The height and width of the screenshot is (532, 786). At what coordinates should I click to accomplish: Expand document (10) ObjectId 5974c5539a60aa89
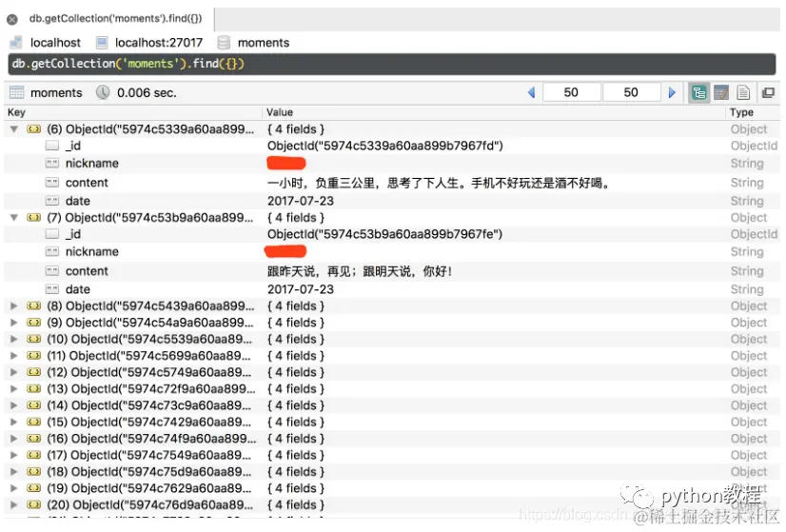14,339
